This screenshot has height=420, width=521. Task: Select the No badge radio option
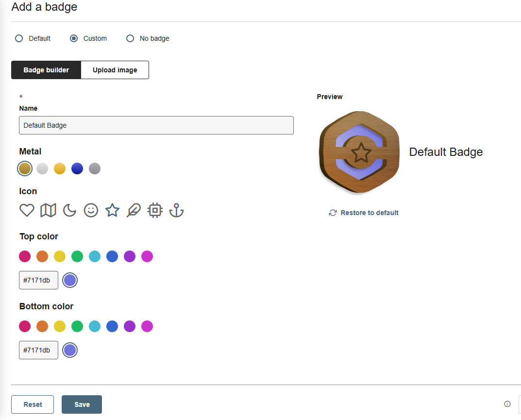pyautogui.click(x=130, y=38)
